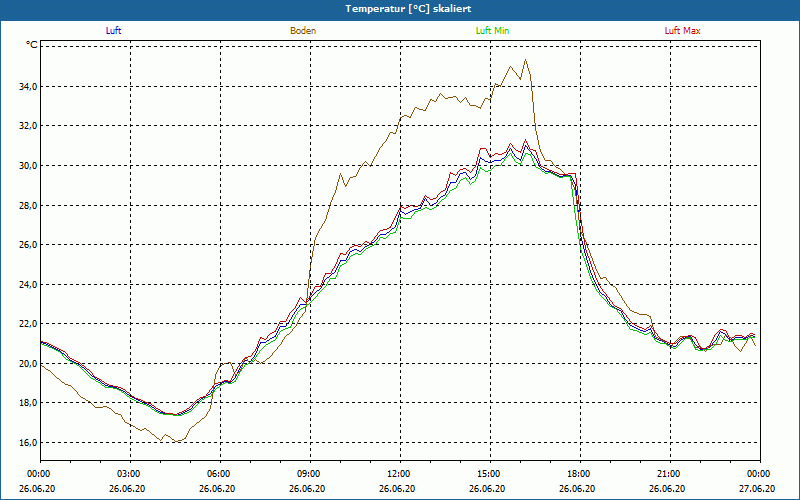
Task: Click the '28,0' y-axis value
Action: 29,206
